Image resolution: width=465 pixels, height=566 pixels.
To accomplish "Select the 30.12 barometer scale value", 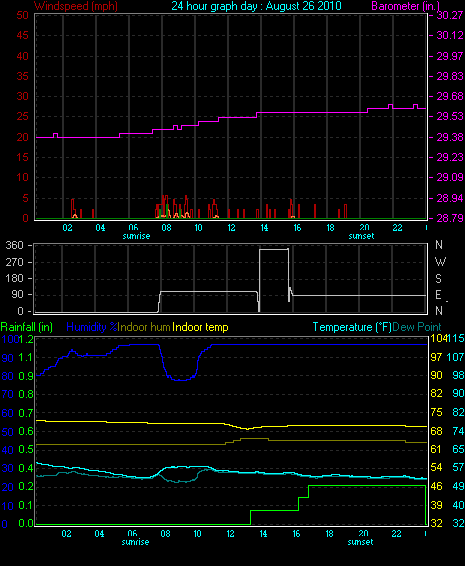I will (450, 35).
